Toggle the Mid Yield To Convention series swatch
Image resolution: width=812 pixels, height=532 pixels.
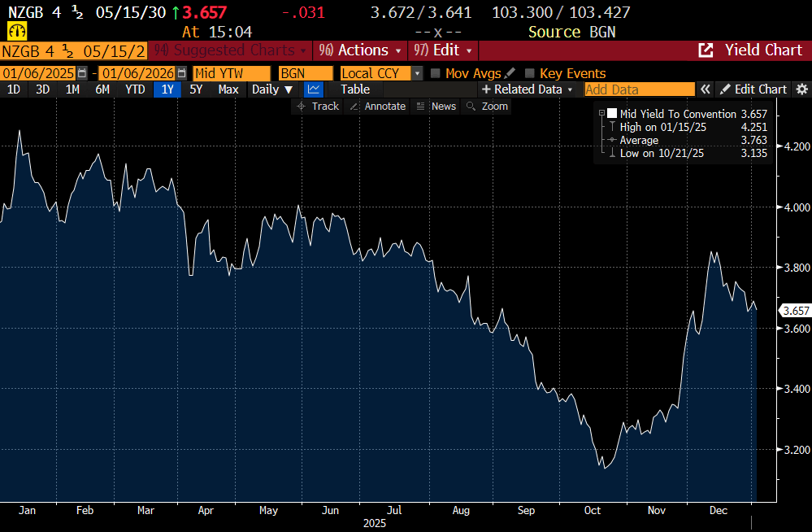(612, 113)
